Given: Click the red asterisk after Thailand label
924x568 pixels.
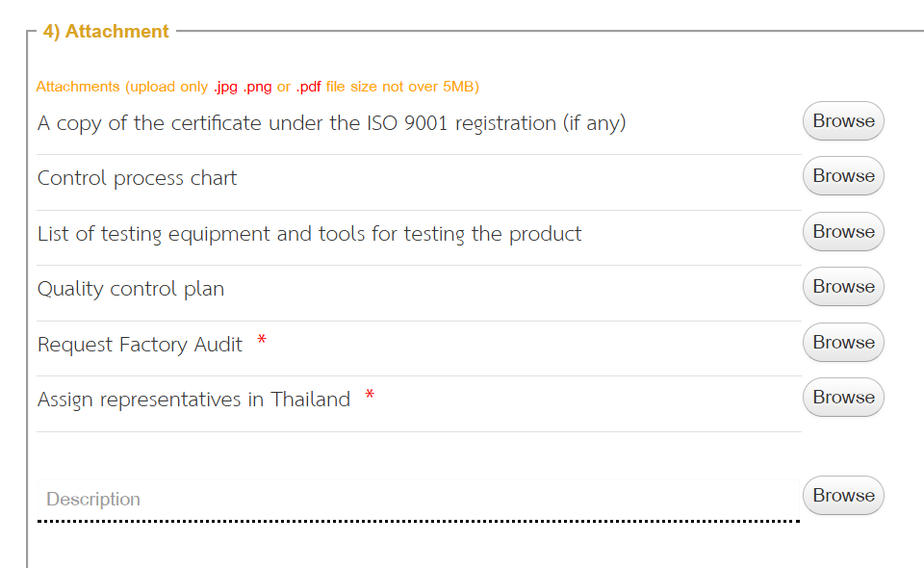Looking at the screenshot, I should point(370,396).
